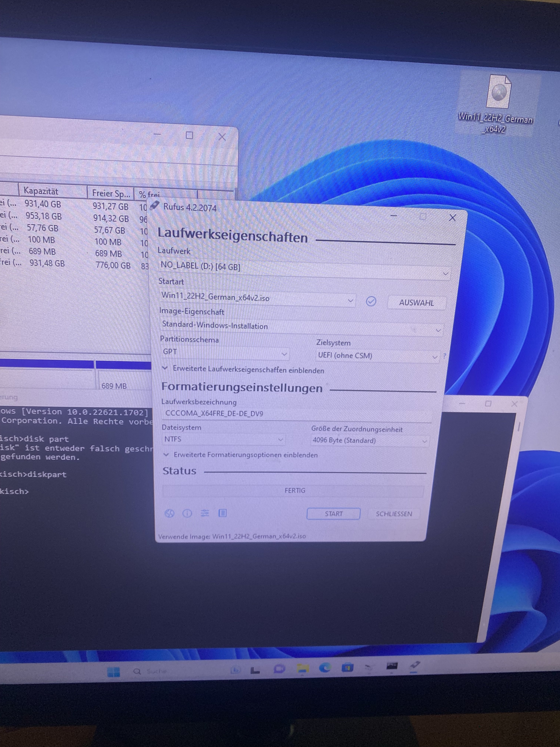
Task: Open the Startart ISO dropdown
Action: [257, 298]
